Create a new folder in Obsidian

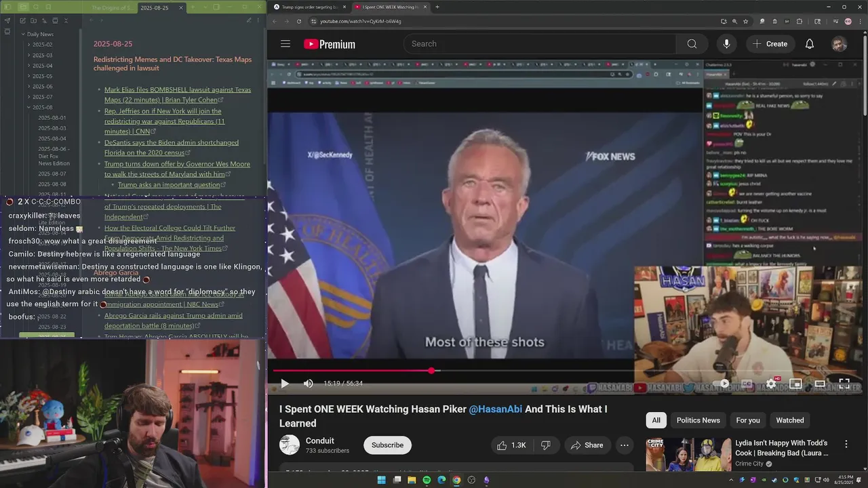[33, 20]
